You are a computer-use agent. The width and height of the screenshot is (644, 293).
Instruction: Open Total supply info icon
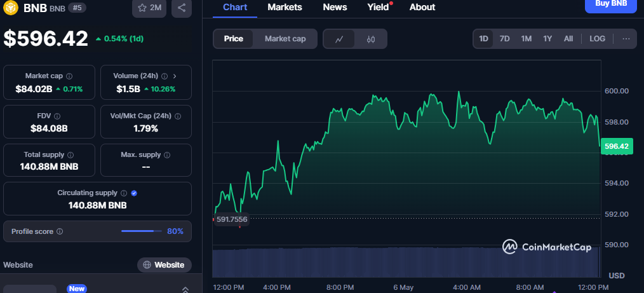(70, 155)
